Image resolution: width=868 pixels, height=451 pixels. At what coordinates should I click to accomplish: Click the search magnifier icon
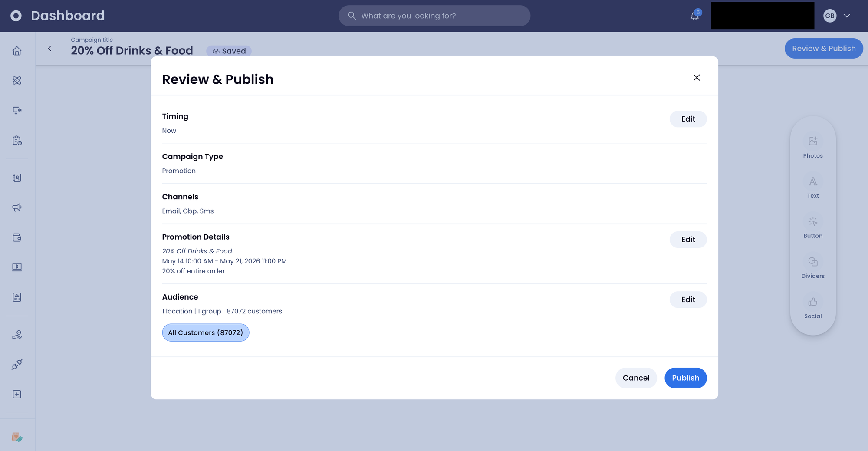tap(352, 16)
